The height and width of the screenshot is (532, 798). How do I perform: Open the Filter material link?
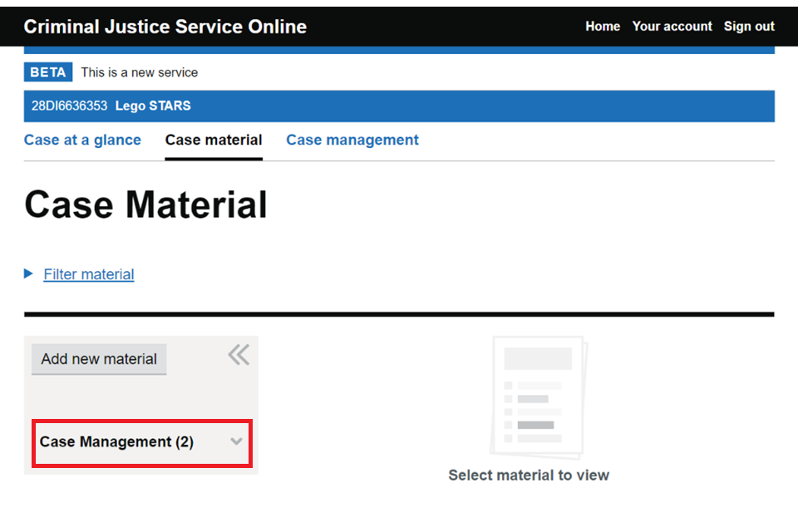coord(89,274)
